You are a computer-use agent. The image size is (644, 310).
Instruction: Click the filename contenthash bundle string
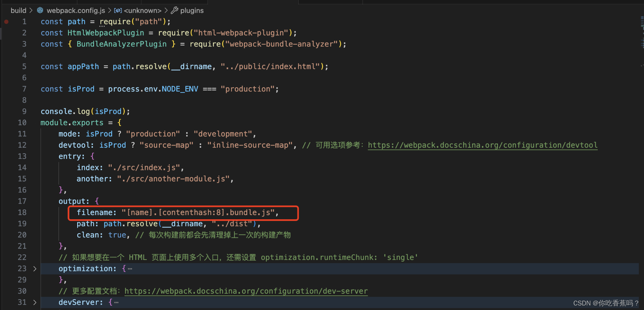pos(198,212)
